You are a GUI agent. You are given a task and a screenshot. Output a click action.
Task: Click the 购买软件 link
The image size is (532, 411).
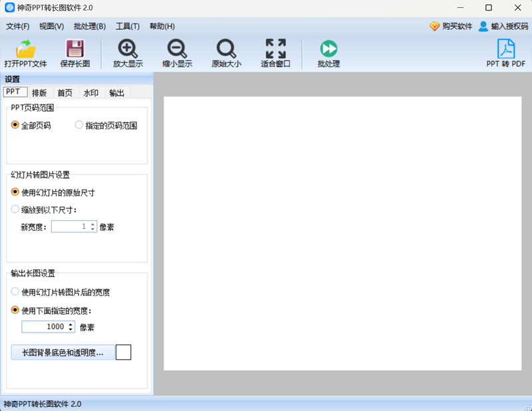(451, 27)
